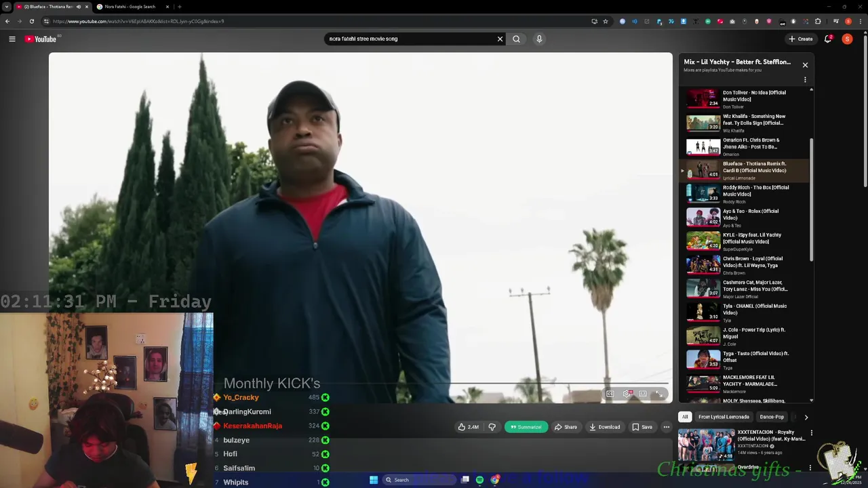Reload the current page
Screen dimensions: 868x488
[x=32, y=21]
